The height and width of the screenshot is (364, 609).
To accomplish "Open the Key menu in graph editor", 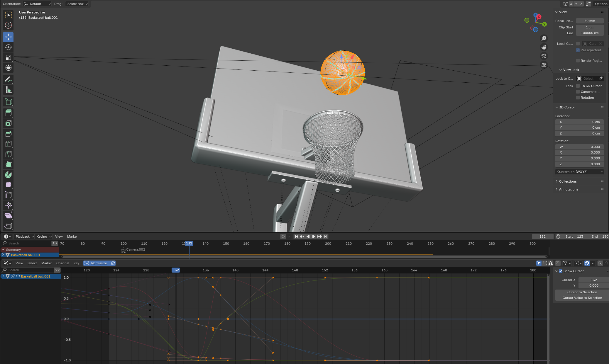I will click(76, 263).
